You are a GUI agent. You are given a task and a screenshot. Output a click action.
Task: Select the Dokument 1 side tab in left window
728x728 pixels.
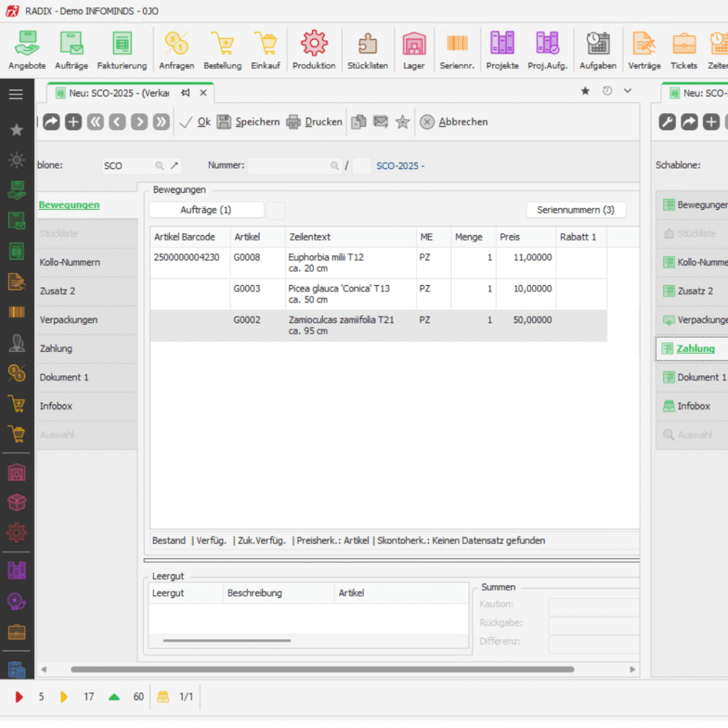[86, 378]
